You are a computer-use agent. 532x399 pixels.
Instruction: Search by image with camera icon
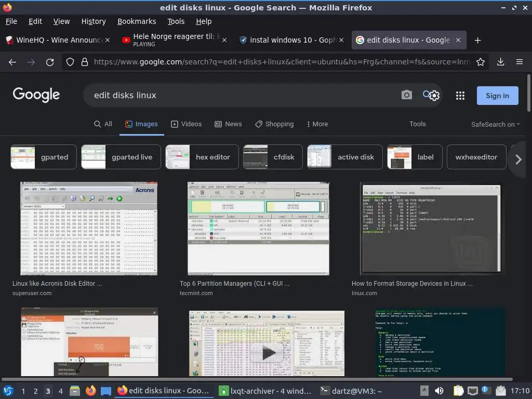(x=406, y=95)
